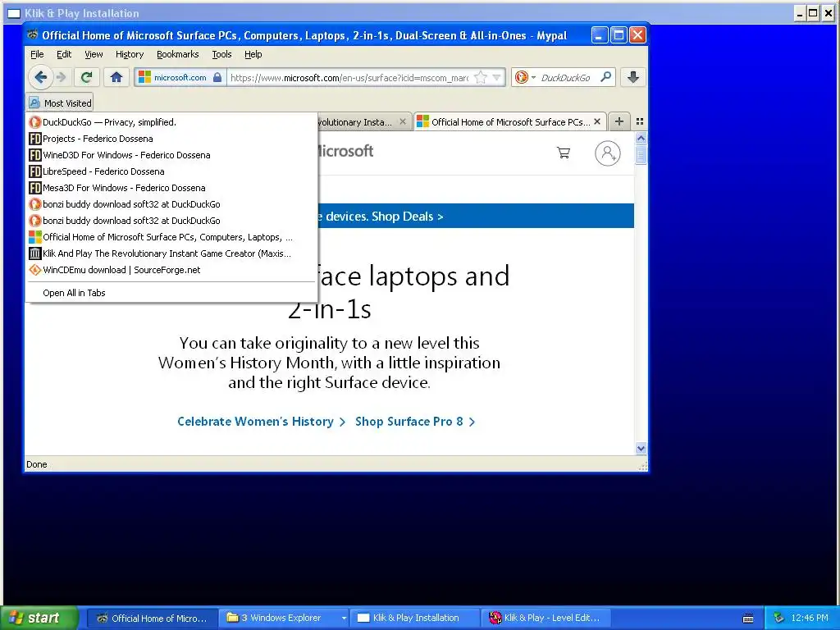This screenshot has height=630, width=840.
Task: Open the Edit menu
Action: click(x=64, y=54)
